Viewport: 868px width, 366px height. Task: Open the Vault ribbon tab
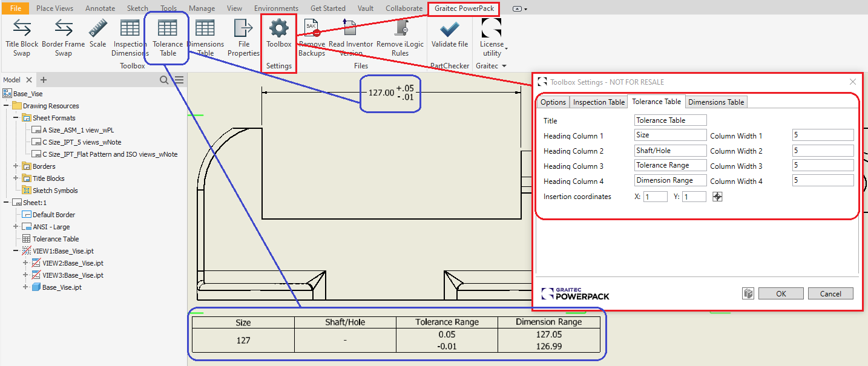point(367,8)
